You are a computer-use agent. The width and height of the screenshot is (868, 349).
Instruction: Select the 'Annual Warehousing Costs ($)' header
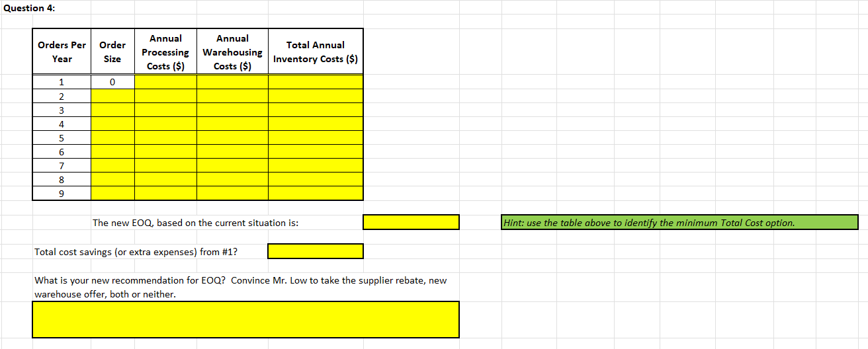click(x=232, y=52)
